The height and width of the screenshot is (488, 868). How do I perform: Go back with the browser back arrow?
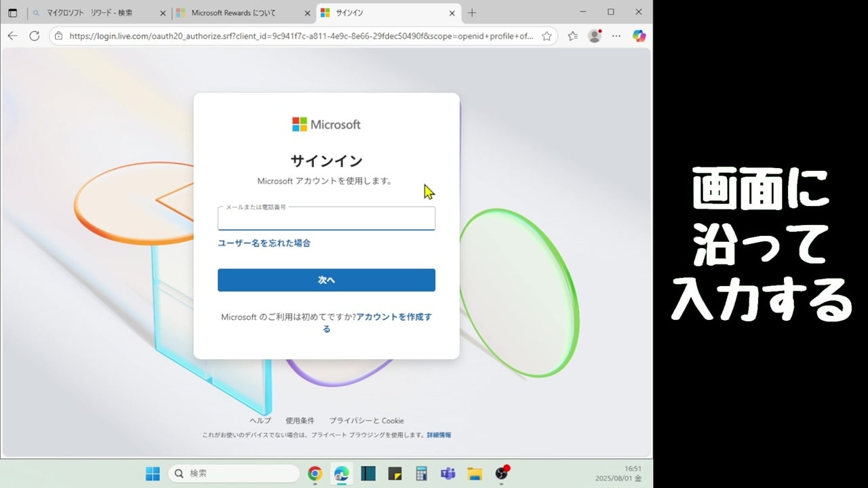(12, 36)
